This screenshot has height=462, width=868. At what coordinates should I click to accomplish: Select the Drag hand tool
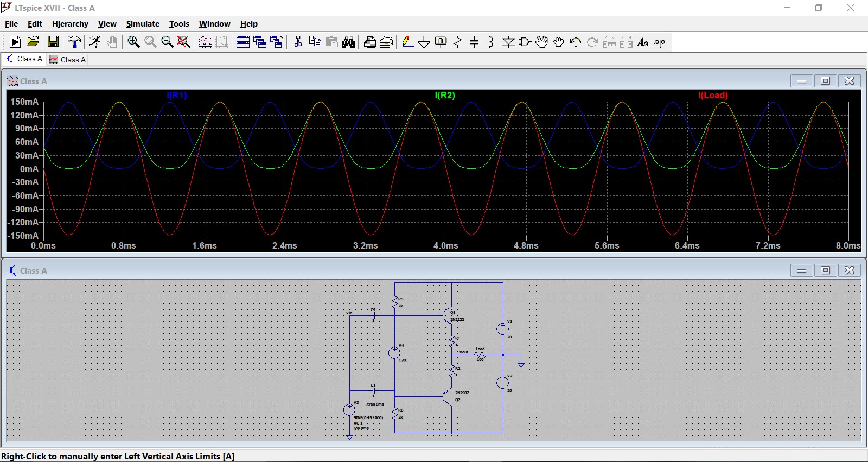point(559,42)
